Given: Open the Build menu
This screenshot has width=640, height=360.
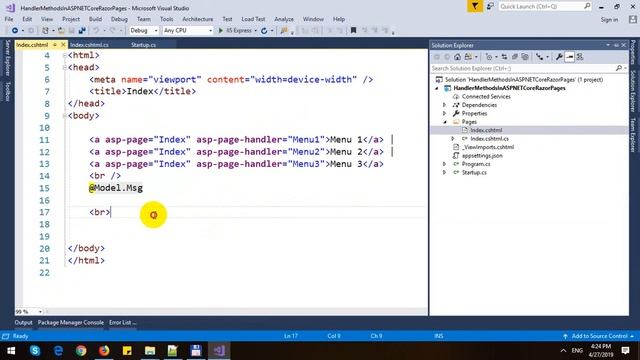Looking at the screenshot, I should pos(95,19).
